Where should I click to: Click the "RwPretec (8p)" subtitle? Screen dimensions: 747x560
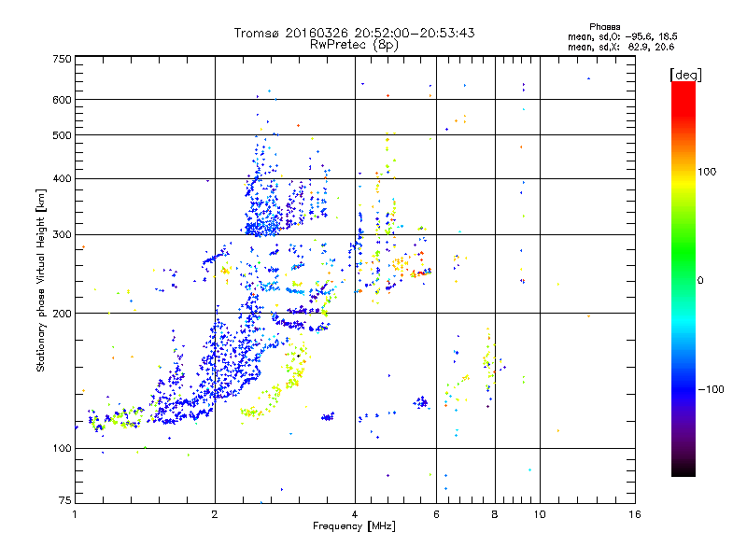coord(354,45)
